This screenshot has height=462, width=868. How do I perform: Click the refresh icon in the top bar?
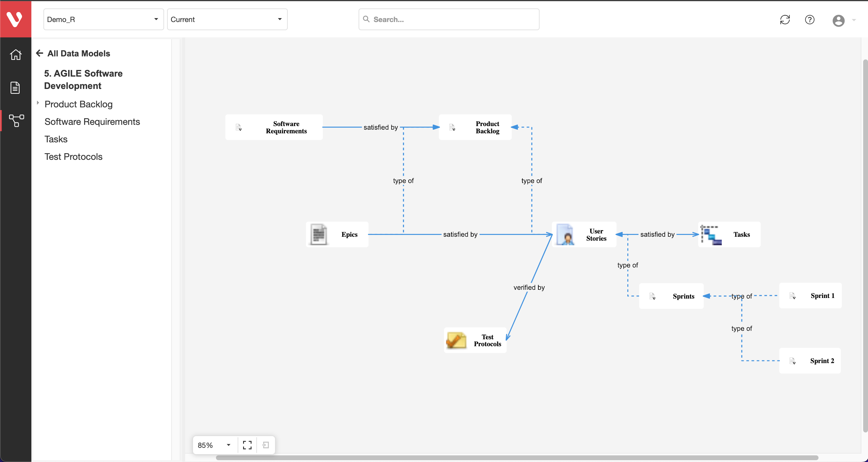pyautogui.click(x=785, y=20)
